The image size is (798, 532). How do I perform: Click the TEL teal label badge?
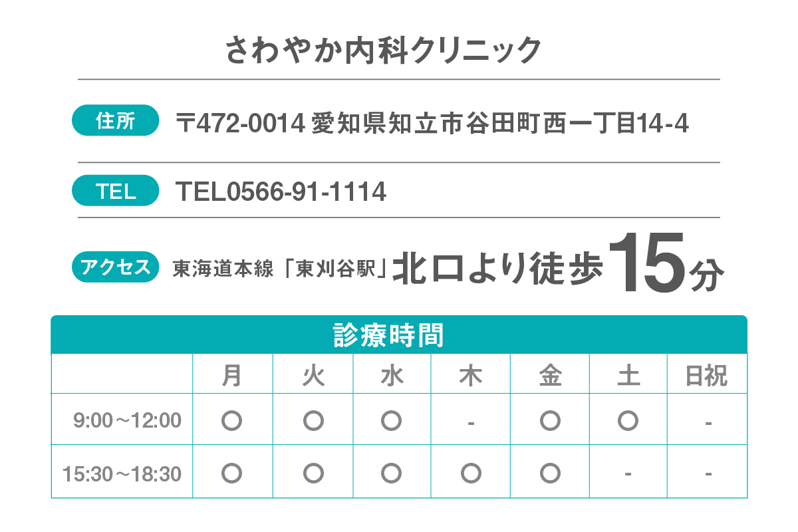point(116,192)
